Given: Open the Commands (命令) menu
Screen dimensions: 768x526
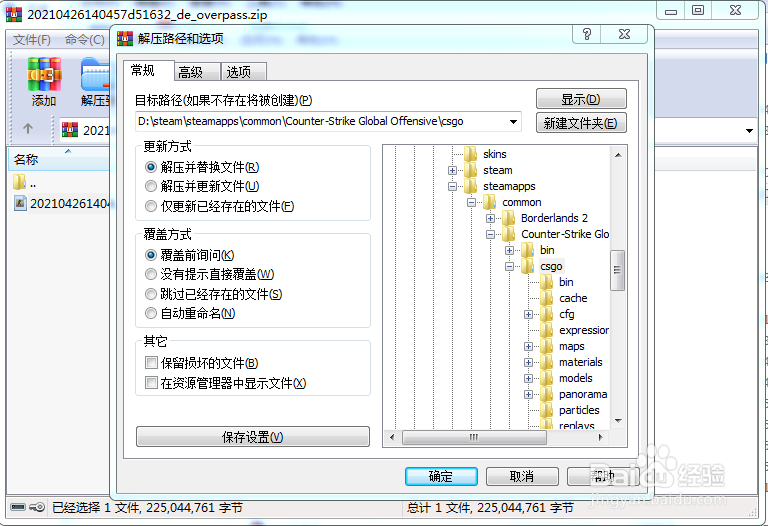Looking at the screenshot, I should 85,40.
